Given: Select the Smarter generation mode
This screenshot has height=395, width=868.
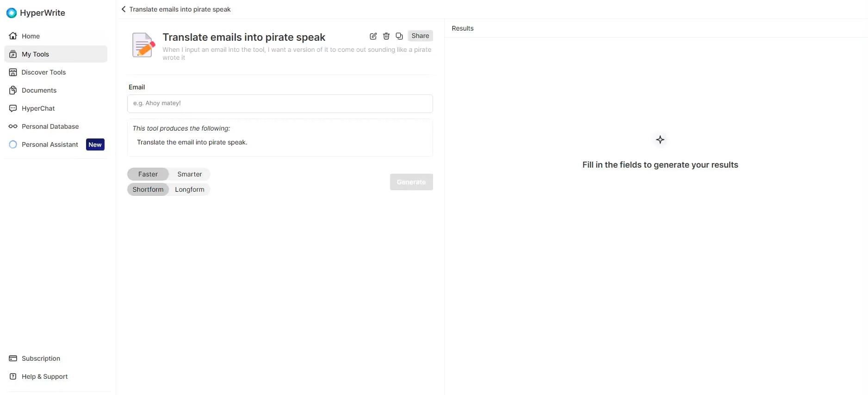Looking at the screenshot, I should pyautogui.click(x=189, y=174).
